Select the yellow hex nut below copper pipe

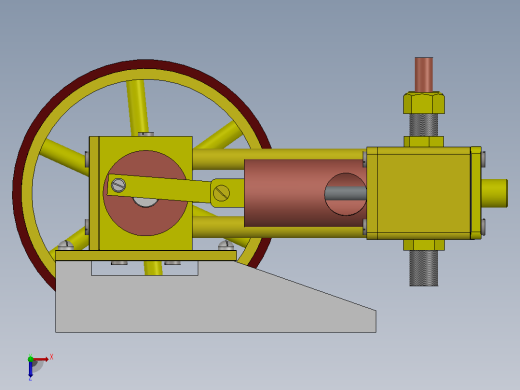pos(424,103)
